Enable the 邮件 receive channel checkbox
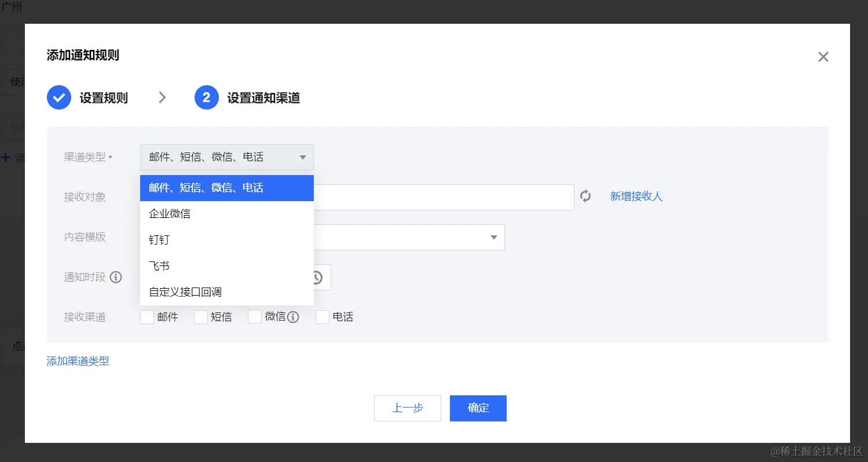868x462 pixels. (147, 317)
